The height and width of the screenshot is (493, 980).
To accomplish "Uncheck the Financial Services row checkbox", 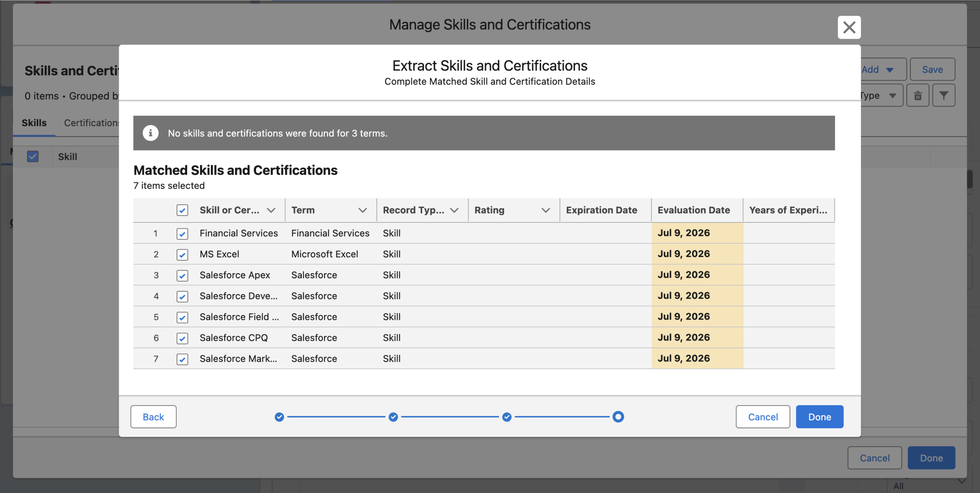I will coord(182,234).
